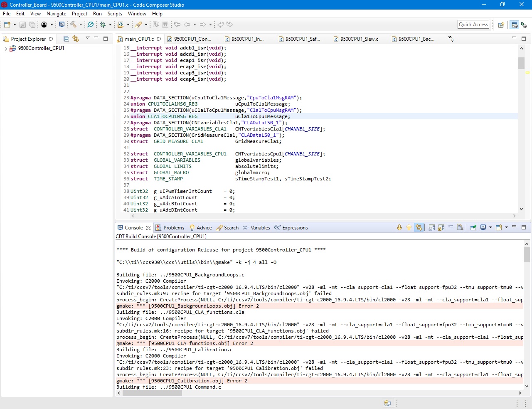Switch to CCS Edit perspective
This screenshot has width=532, height=409.
click(515, 25)
